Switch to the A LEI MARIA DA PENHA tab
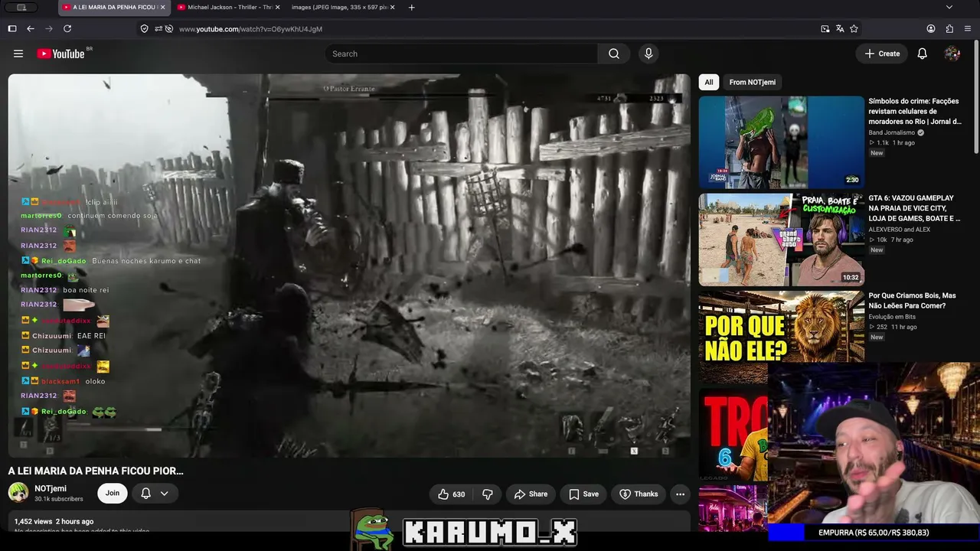The height and width of the screenshot is (551, 980). (113, 7)
